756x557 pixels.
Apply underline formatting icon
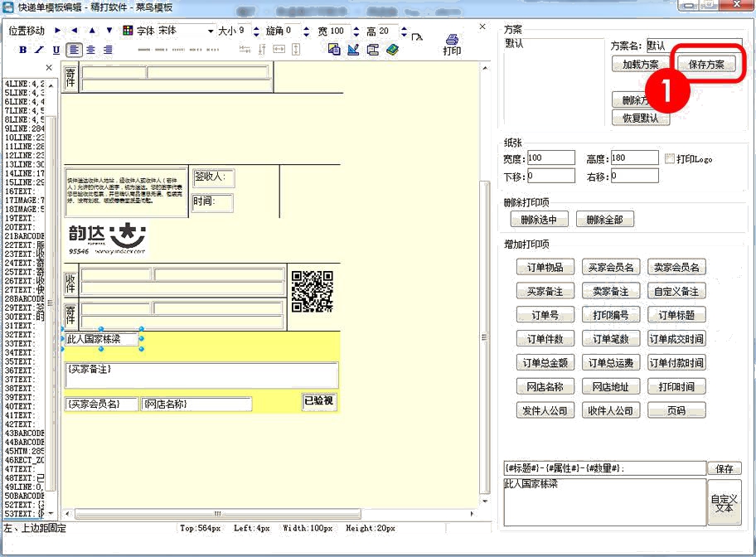tap(56, 50)
